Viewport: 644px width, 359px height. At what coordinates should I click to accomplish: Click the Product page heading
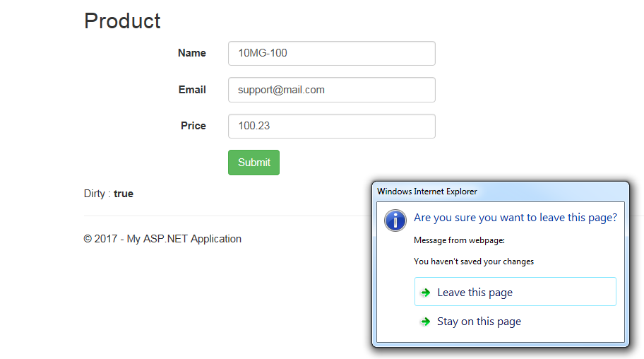pos(122,21)
